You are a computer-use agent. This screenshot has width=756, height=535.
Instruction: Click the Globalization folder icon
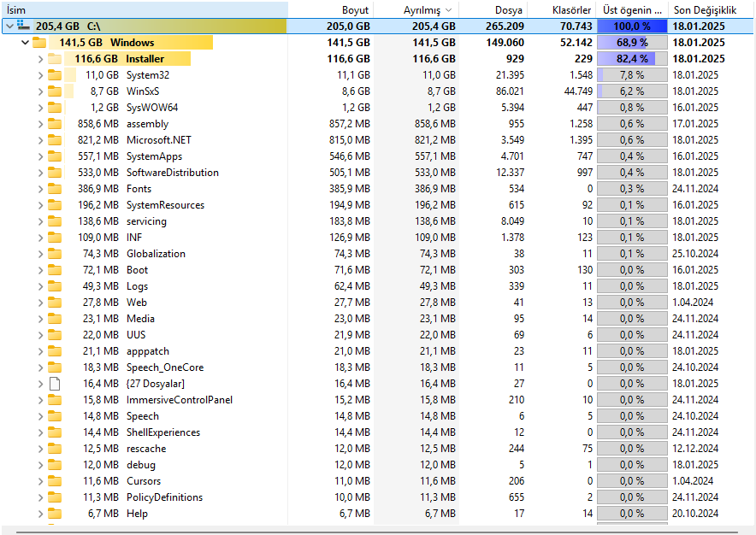(x=55, y=254)
